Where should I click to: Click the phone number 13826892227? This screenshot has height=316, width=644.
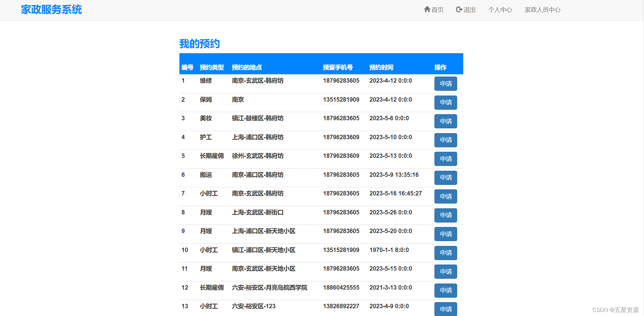(x=341, y=306)
